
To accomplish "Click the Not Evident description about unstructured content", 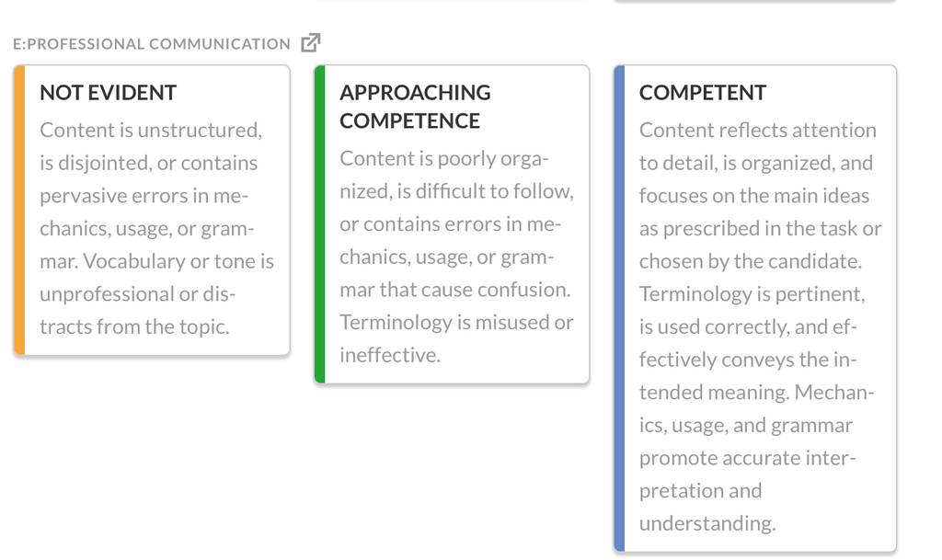I will coord(156,228).
